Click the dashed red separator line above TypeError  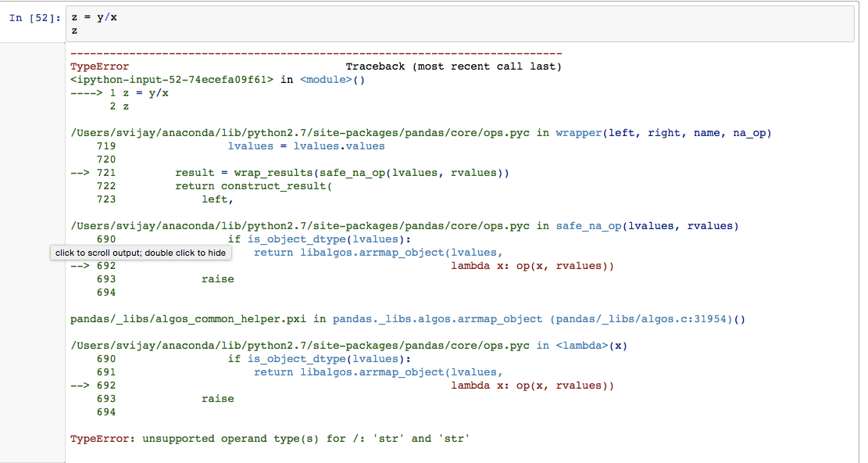click(x=313, y=52)
